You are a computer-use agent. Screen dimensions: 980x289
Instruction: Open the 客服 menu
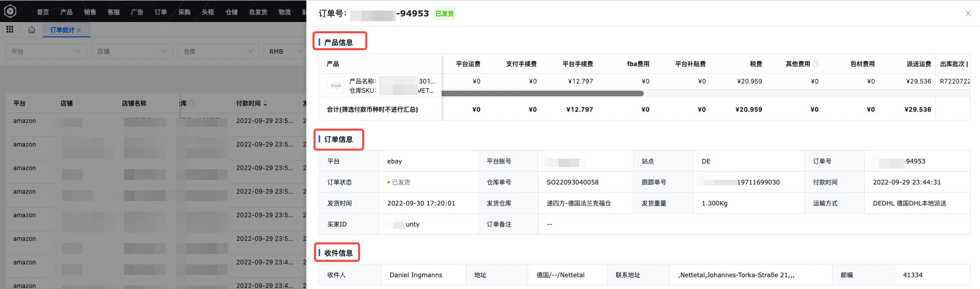(114, 12)
